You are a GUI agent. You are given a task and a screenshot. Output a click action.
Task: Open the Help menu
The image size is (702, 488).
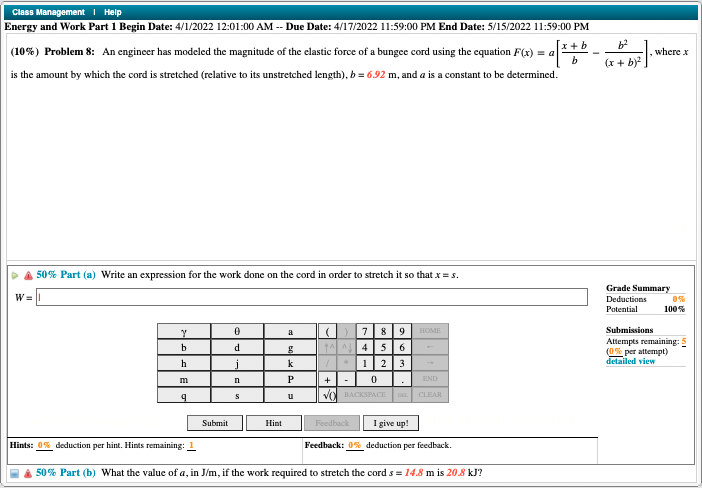pyautogui.click(x=113, y=12)
